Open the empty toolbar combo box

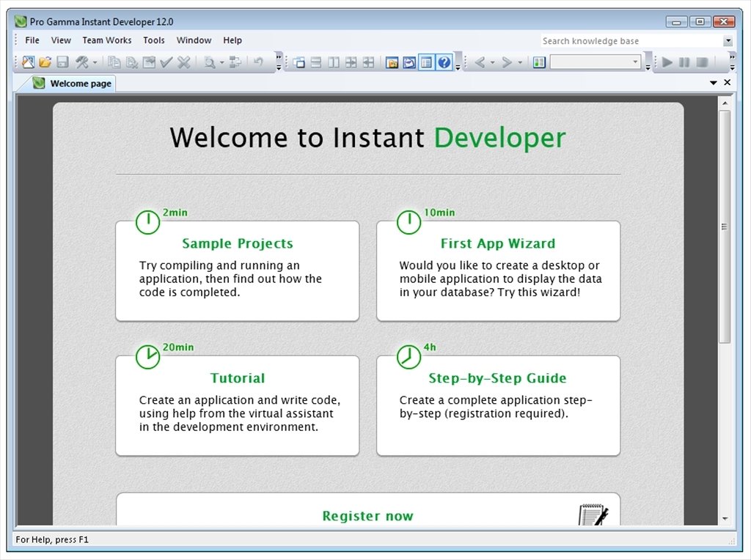[x=596, y=62]
